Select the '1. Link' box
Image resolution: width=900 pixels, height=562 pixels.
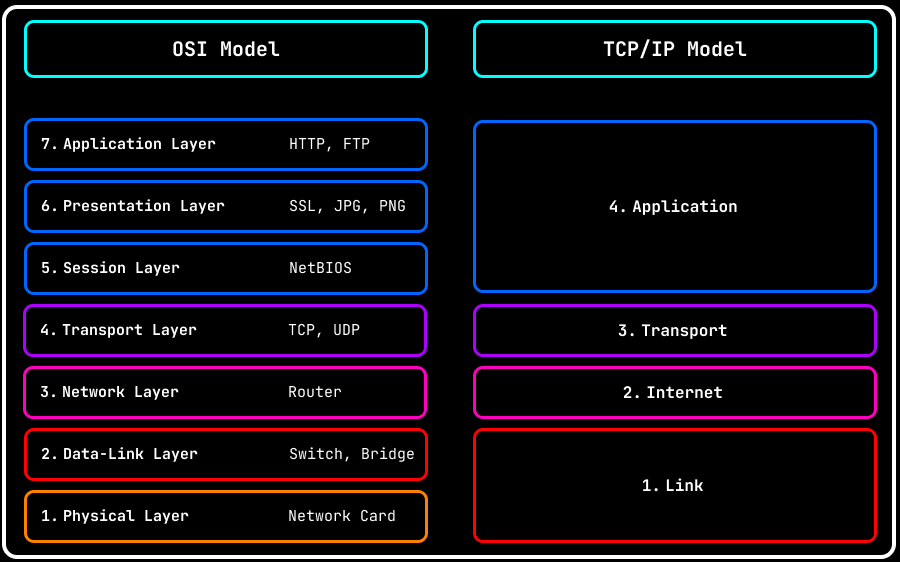(674, 486)
